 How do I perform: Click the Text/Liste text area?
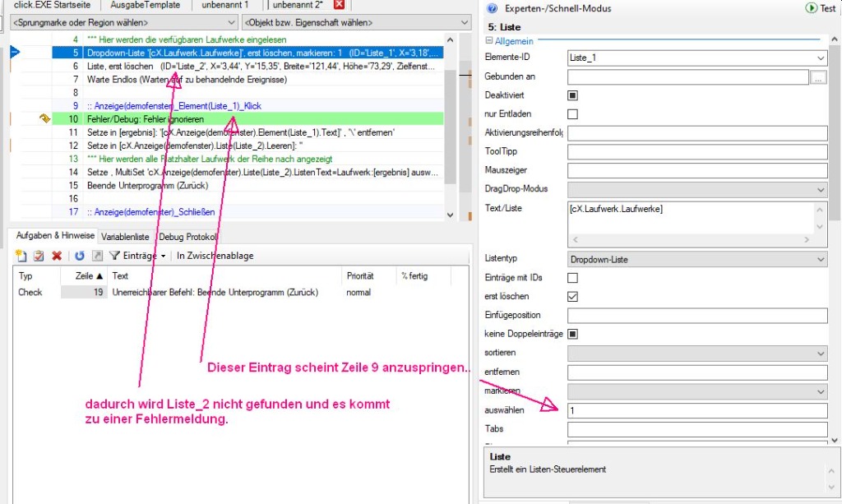(691, 218)
